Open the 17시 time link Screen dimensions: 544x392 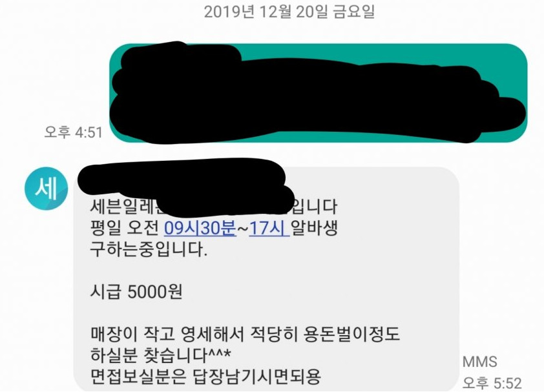[x=269, y=228]
